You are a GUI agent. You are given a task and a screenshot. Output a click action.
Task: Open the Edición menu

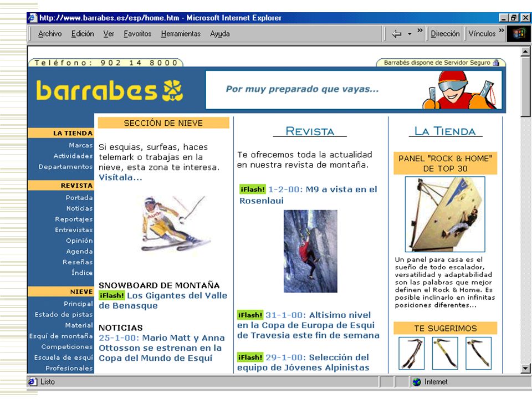pyautogui.click(x=83, y=34)
